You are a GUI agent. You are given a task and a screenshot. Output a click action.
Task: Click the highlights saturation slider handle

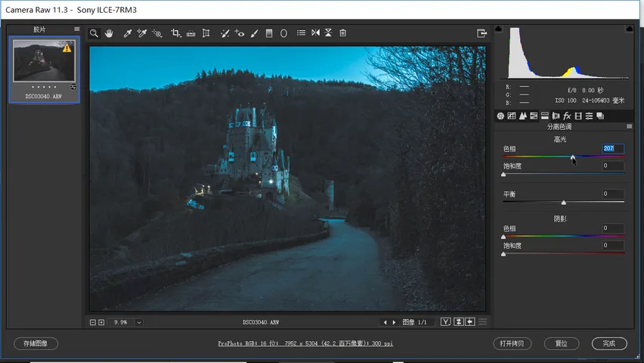[503, 175]
